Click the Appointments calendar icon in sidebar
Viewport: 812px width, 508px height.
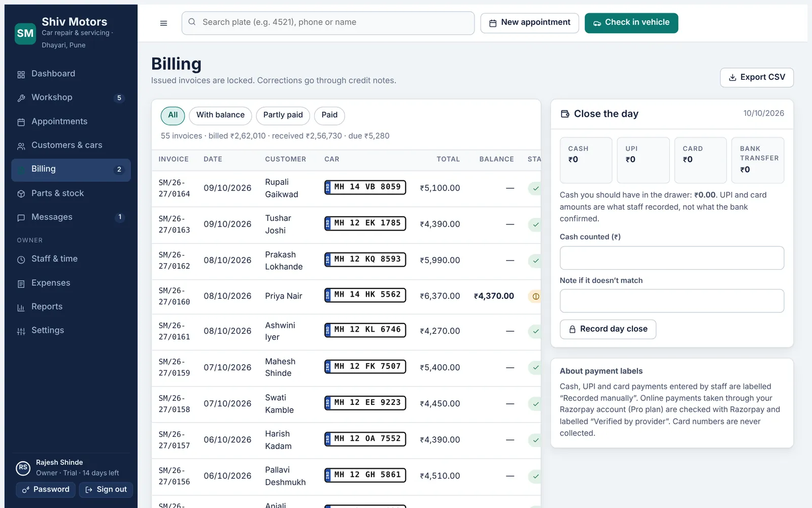pos(21,122)
